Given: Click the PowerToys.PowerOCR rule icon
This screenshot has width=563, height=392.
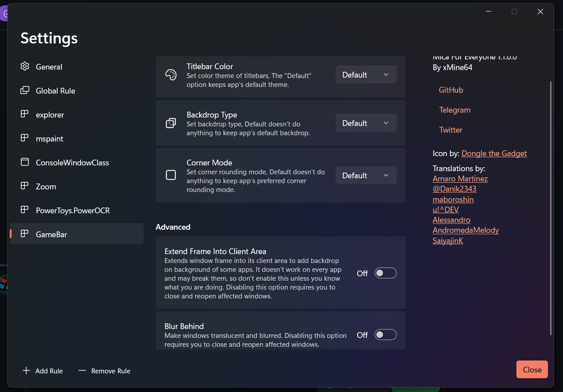Looking at the screenshot, I should [25, 210].
